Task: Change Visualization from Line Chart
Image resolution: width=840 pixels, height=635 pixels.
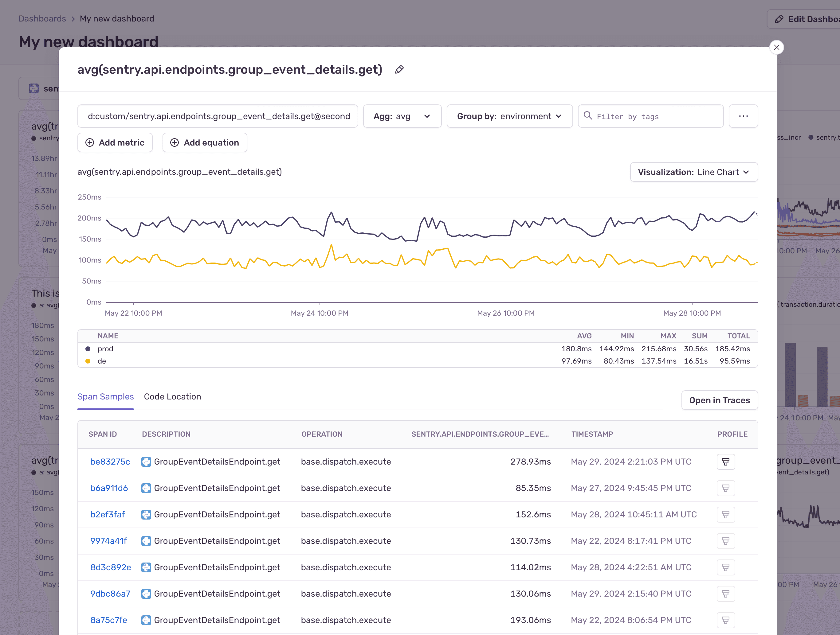Action: tap(694, 172)
